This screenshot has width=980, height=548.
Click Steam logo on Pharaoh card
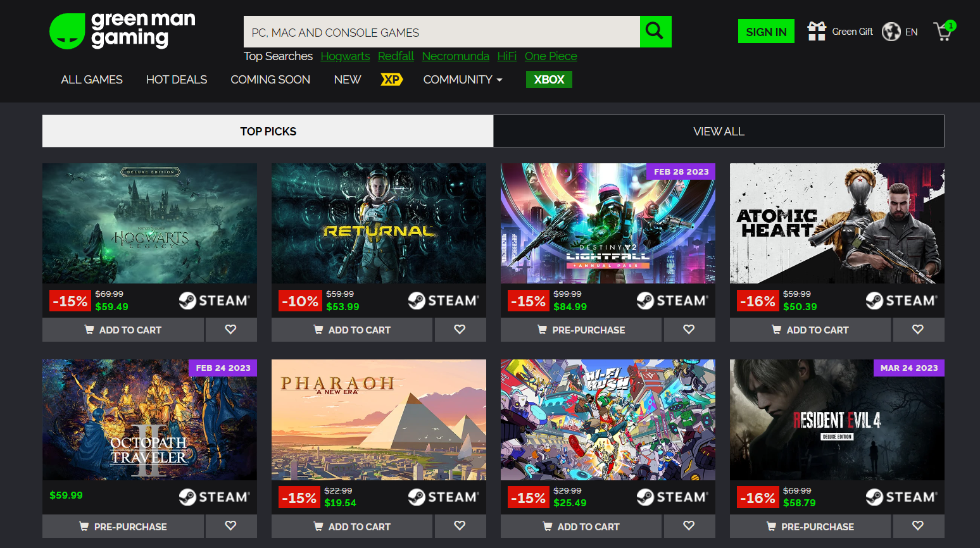click(443, 497)
